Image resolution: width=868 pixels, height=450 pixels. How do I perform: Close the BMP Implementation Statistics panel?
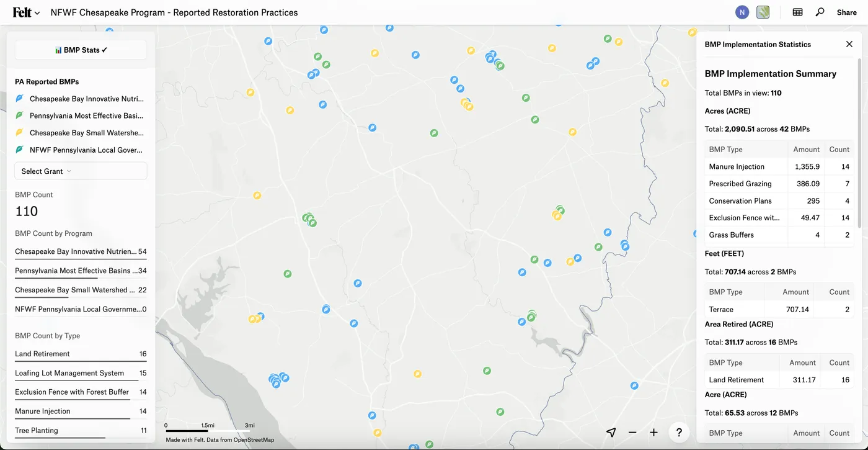(849, 44)
